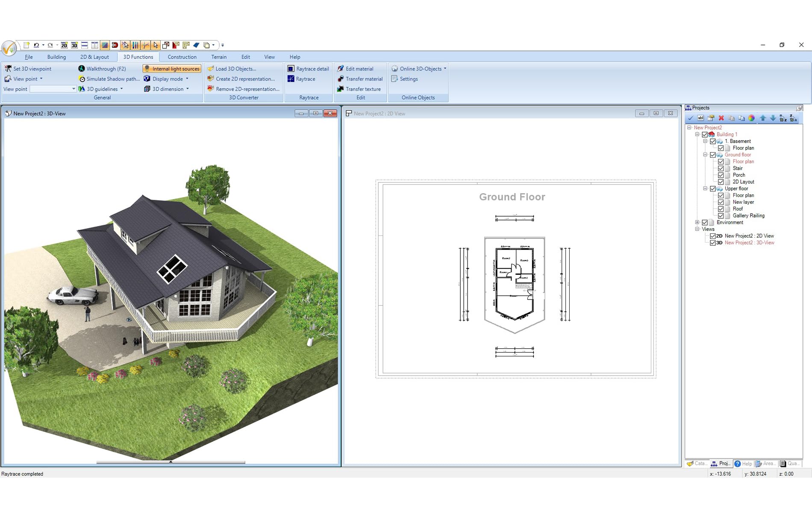Click the rename 'abl' icon in Projects panel
The width and height of the screenshot is (812, 517).
click(700, 118)
